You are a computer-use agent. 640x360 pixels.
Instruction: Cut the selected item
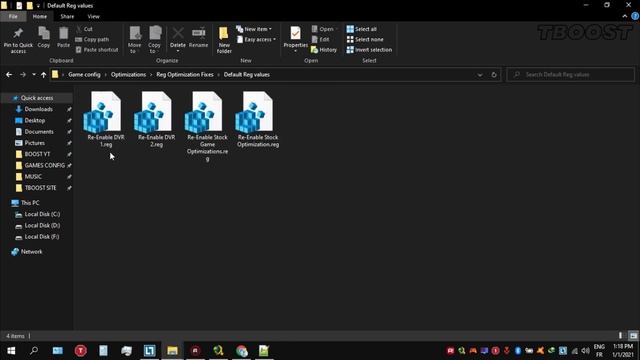click(84, 29)
